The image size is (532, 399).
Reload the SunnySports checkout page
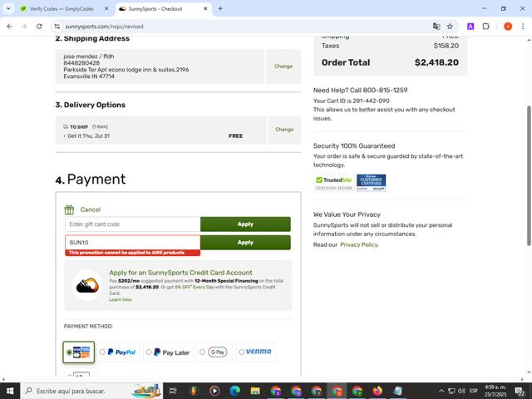click(39, 27)
